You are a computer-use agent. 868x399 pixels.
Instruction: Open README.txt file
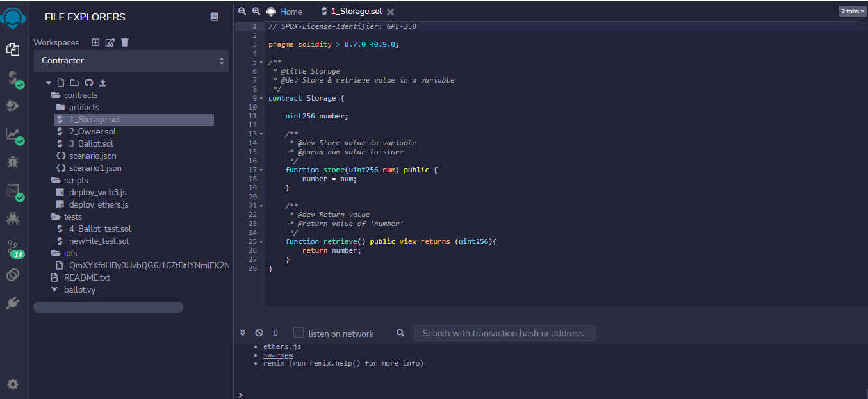[86, 277]
